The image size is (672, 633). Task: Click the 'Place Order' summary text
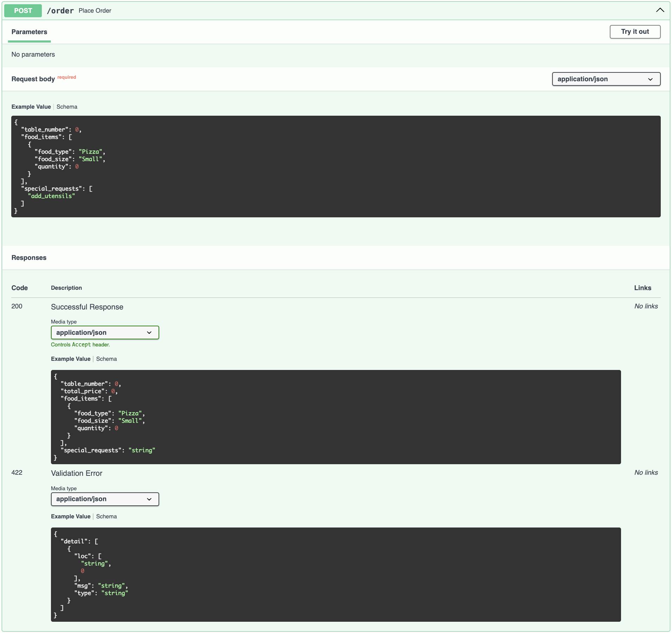95,11
